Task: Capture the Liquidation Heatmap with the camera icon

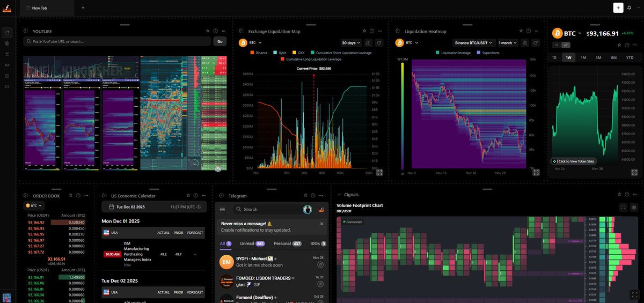Action: (x=525, y=42)
